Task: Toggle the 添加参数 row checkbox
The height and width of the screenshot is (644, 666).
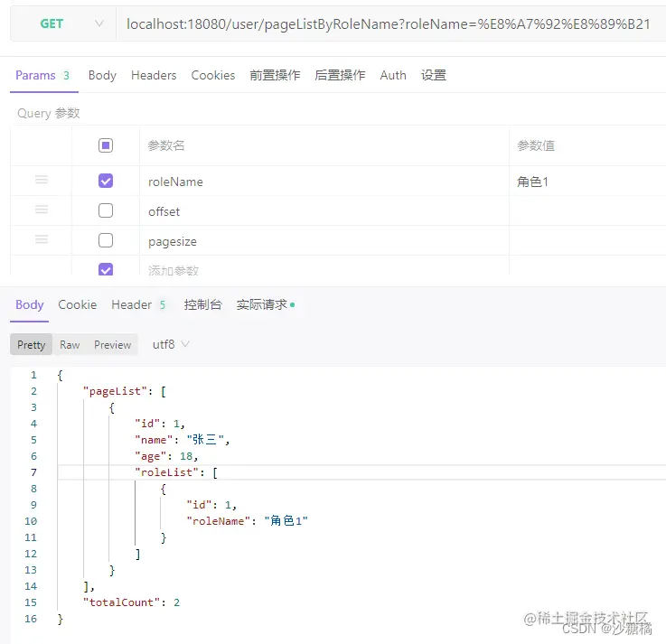Action: click(x=106, y=269)
